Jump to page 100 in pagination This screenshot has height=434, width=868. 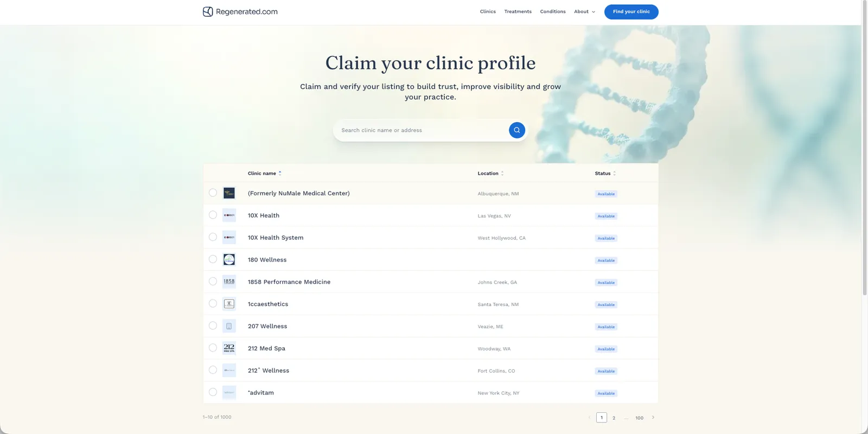639,418
